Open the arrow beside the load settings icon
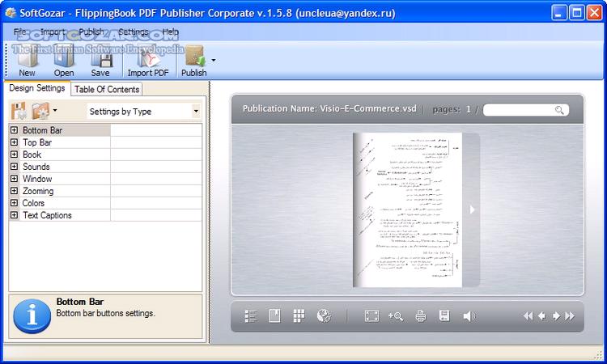Viewport: 607px width, 364px height. coord(55,111)
